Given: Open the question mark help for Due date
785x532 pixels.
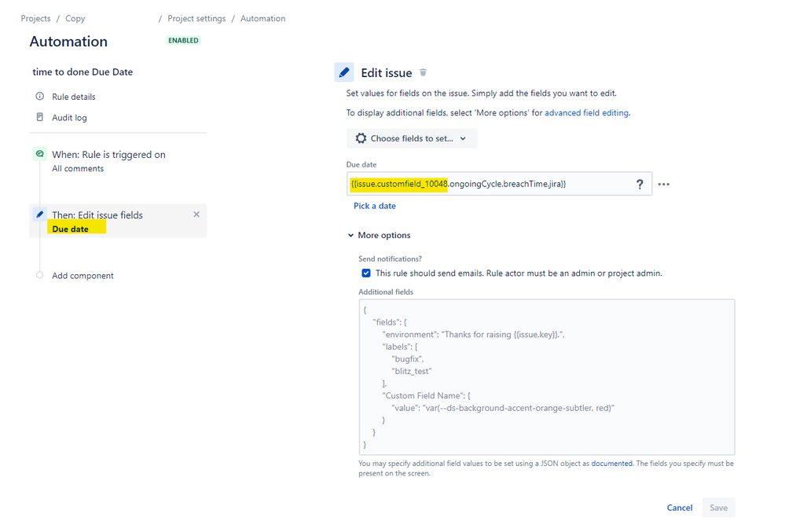Looking at the screenshot, I should coord(640,184).
